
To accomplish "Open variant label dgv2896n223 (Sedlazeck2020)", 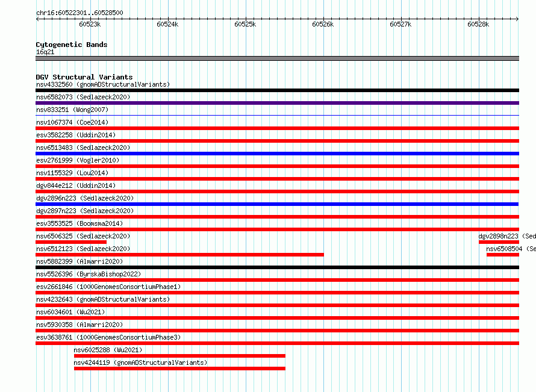I will (85, 198).
